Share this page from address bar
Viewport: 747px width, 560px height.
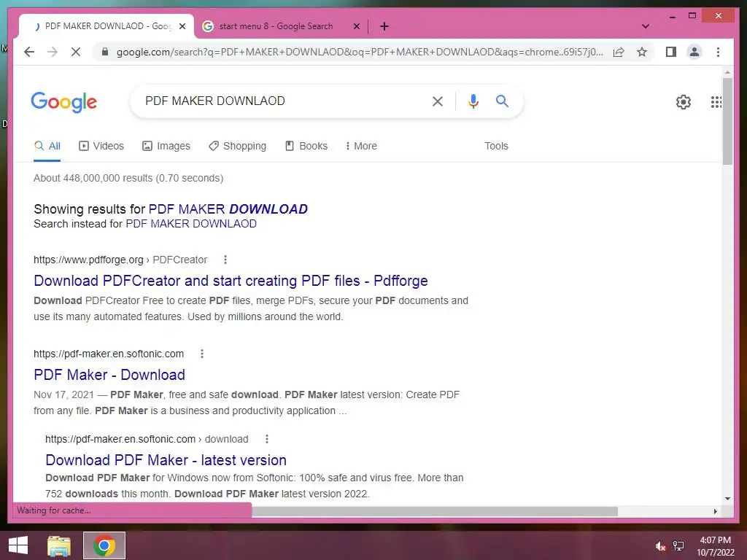pos(619,52)
